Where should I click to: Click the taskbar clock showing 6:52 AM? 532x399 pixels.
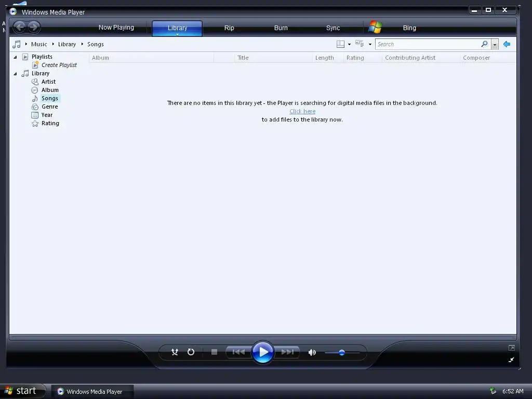pyautogui.click(x=513, y=391)
